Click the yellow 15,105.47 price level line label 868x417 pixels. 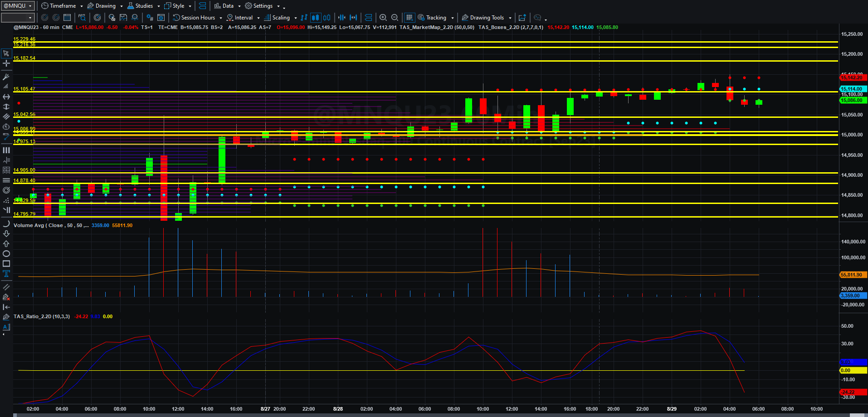[24, 89]
